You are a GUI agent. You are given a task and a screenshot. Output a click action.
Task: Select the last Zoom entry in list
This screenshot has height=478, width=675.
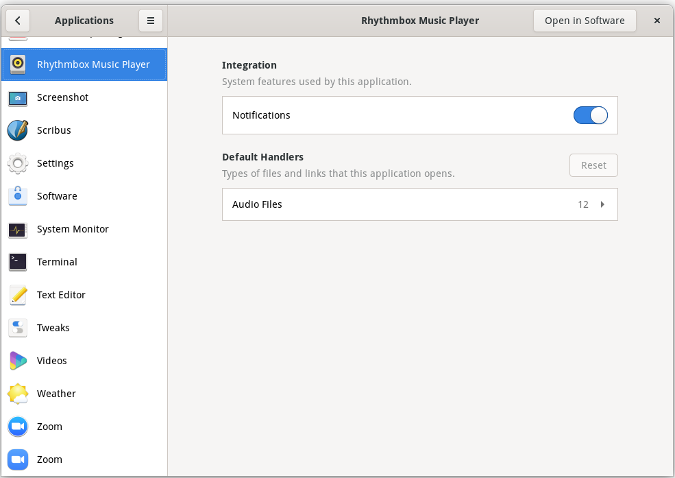(x=50, y=459)
